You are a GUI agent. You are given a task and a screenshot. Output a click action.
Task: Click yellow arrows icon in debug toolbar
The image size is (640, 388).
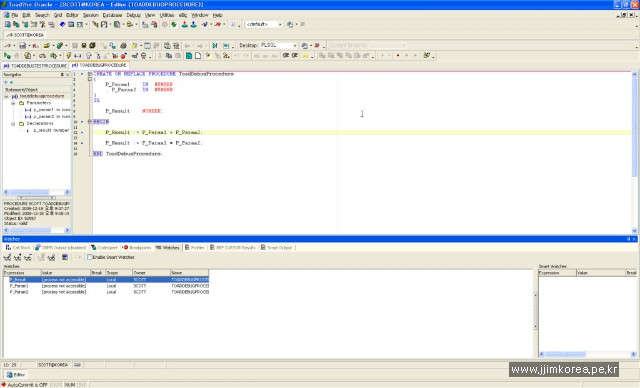click(x=305, y=56)
